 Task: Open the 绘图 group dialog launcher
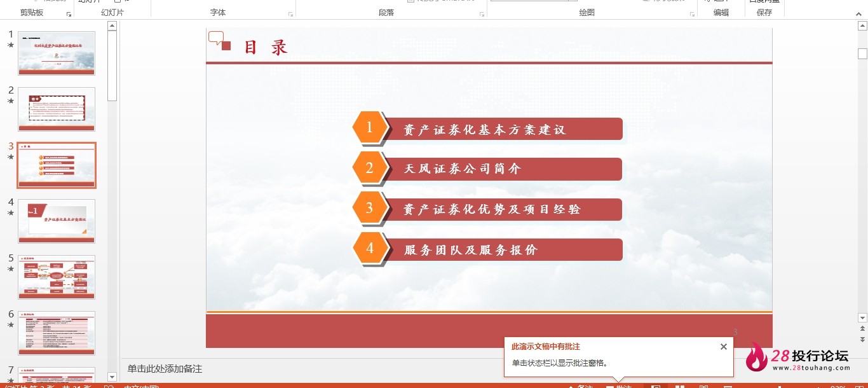[x=691, y=13]
